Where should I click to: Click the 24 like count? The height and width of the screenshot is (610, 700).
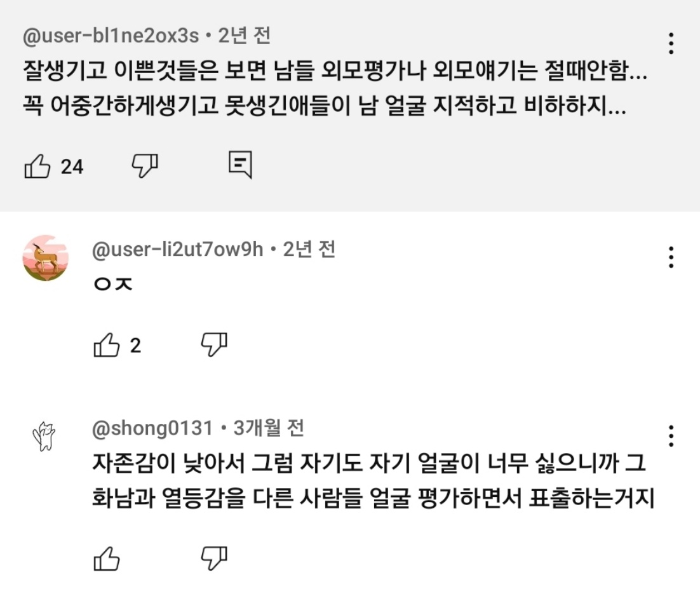(x=72, y=167)
